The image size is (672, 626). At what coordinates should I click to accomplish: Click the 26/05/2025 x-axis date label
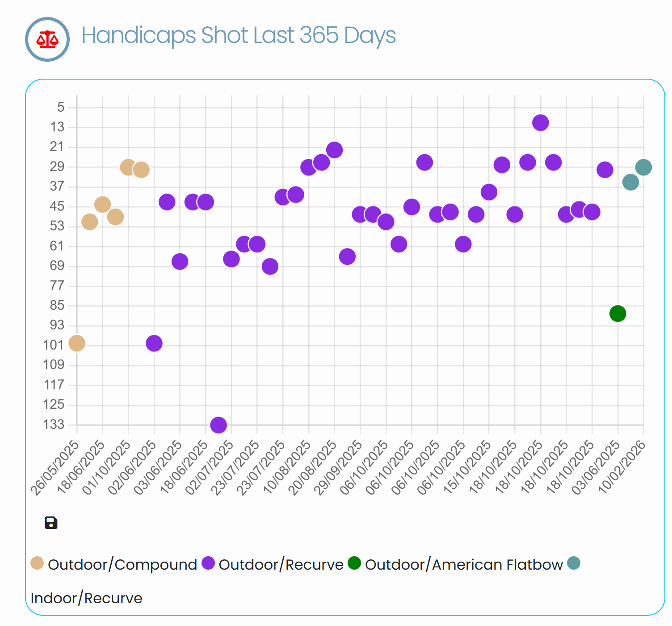click(55, 467)
